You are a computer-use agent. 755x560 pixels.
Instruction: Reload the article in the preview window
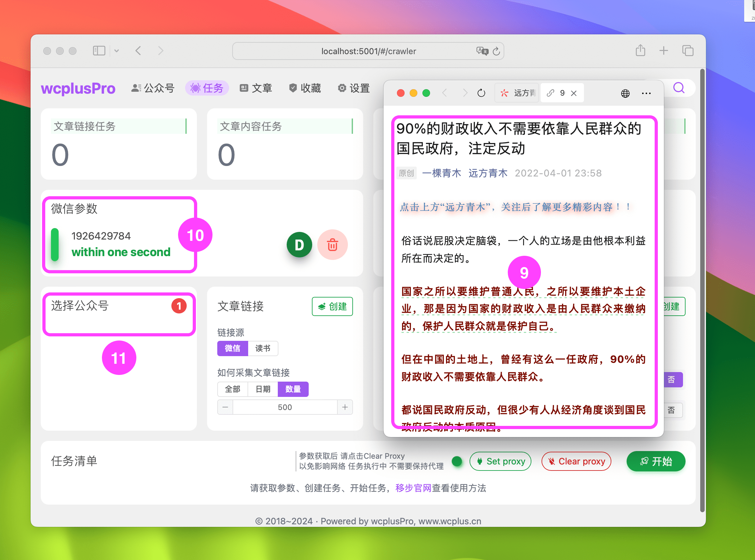[481, 93]
